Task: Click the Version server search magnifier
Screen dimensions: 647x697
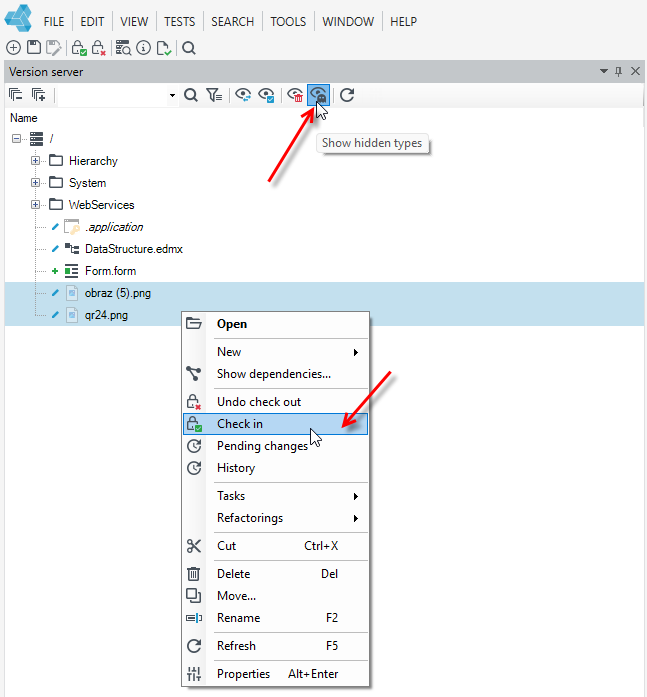Action: 191,95
